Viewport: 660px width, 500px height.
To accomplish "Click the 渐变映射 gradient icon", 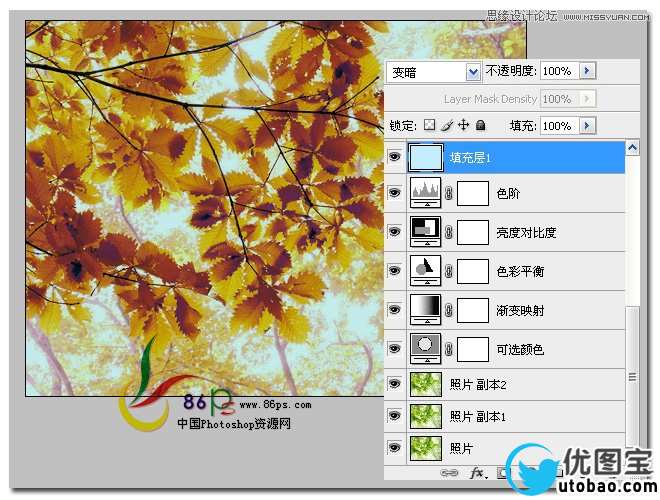I will coord(426,309).
